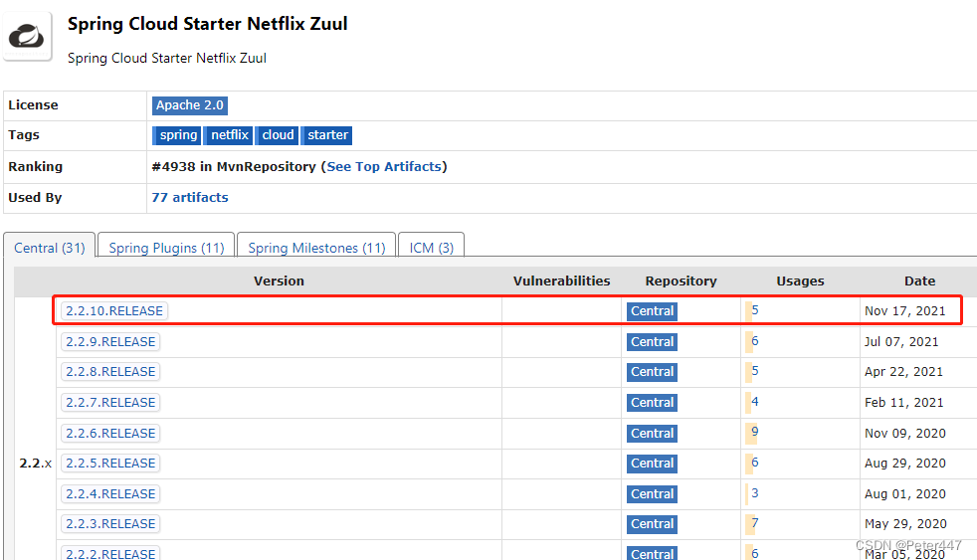Select the starter tag
This screenshot has width=977, height=560.
(326, 135)
